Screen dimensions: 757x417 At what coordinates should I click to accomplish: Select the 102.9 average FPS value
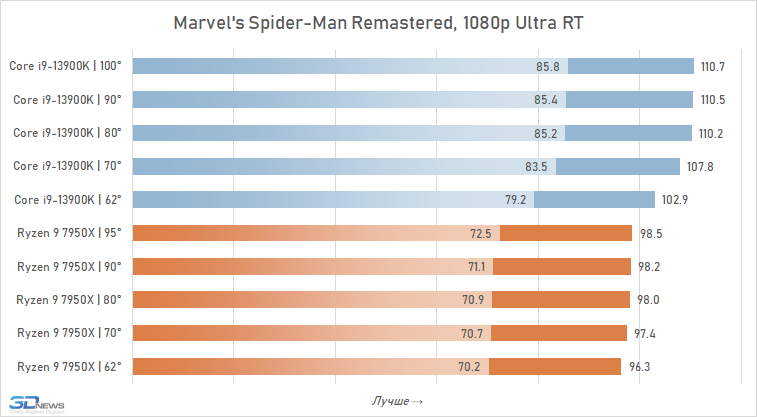[x=674, y=200]
